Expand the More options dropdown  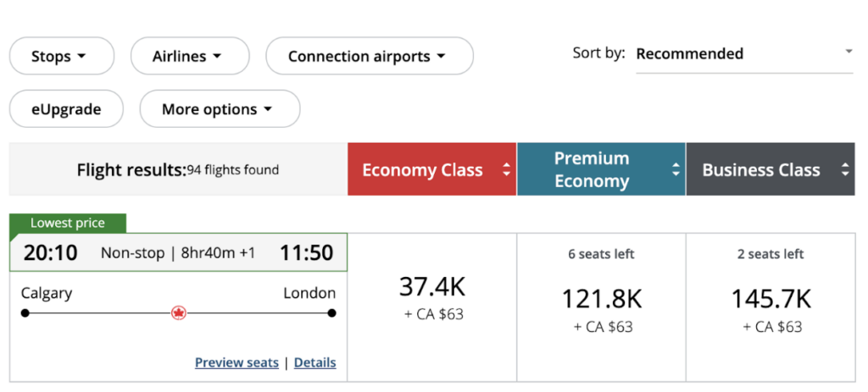(x=219, y=109)
